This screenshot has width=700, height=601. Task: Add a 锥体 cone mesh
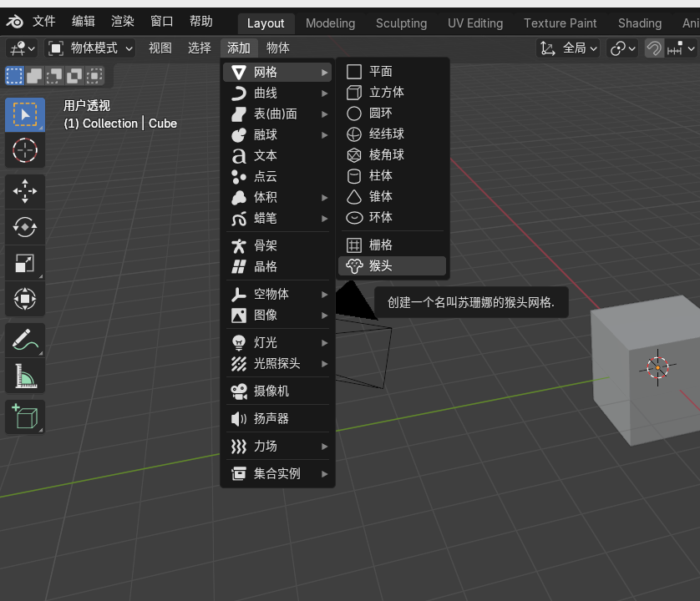pyautogui.click(x=393, y=196)
